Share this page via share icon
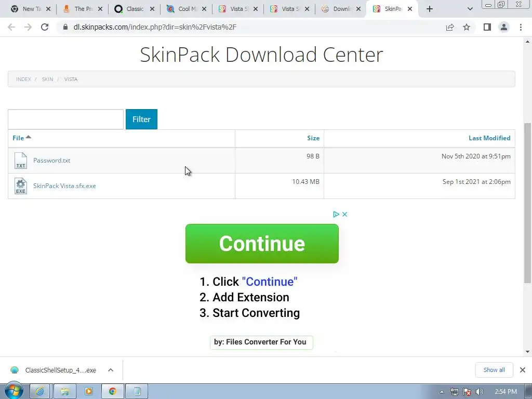Viewport: 532px width, 399px height. (450, 27)
